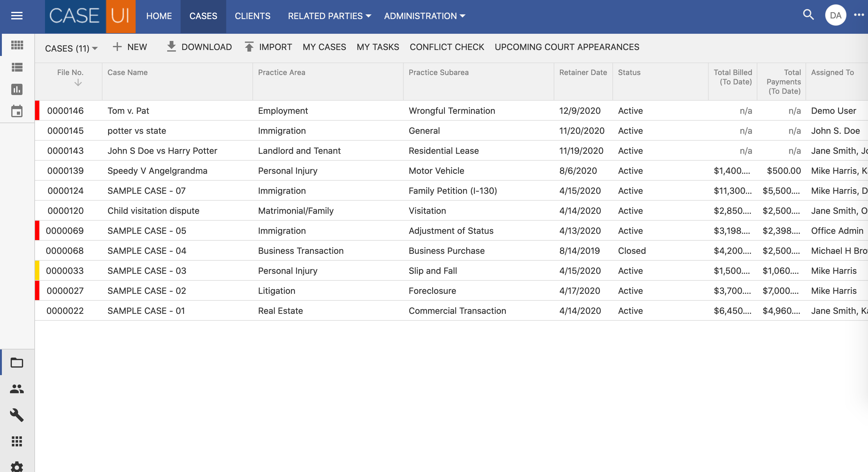Run a CONFLICT CHECK
Image resolution: width=868 pixels, height=472 pixels.
click(x=447, y=47)
